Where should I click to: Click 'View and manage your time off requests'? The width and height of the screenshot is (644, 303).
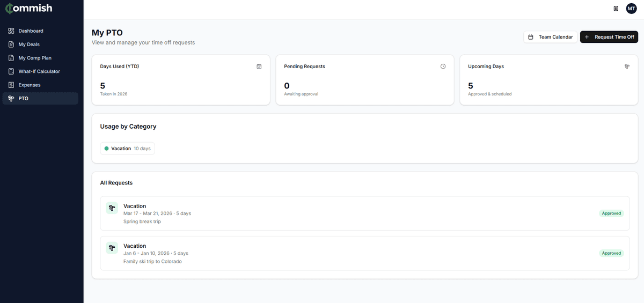[143, 42]
